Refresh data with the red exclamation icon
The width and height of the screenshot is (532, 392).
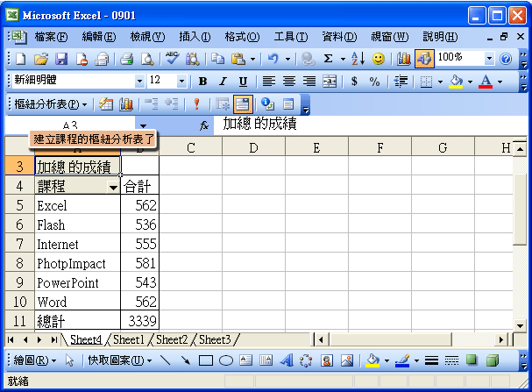coord(196,104)
